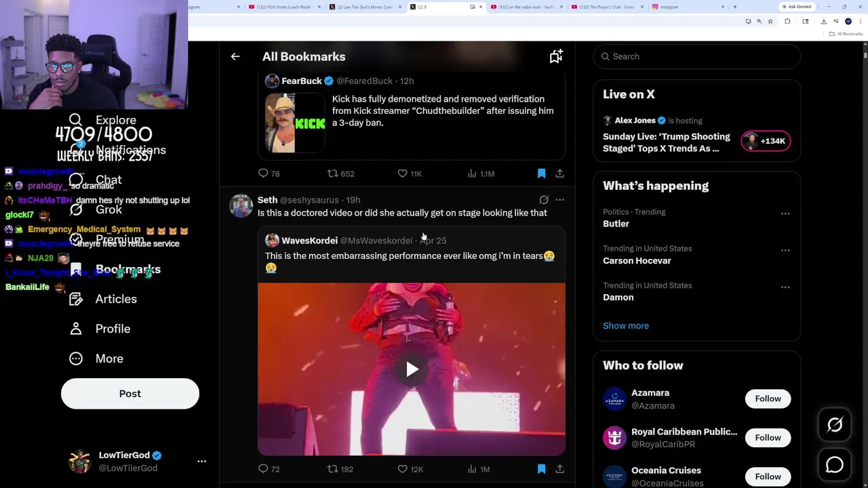Go back using the All Bookmarks arrow
This screenshot has width=868, height=488.
click(235, 57)
